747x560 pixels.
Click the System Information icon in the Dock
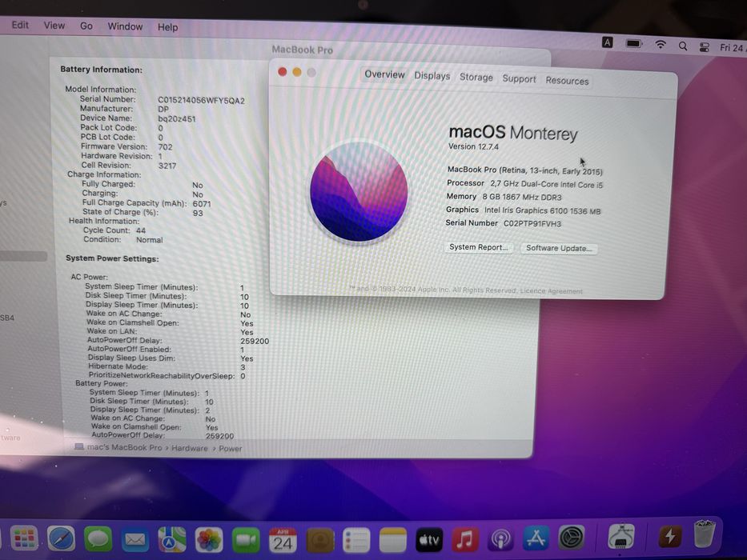[x=620, y=537]
